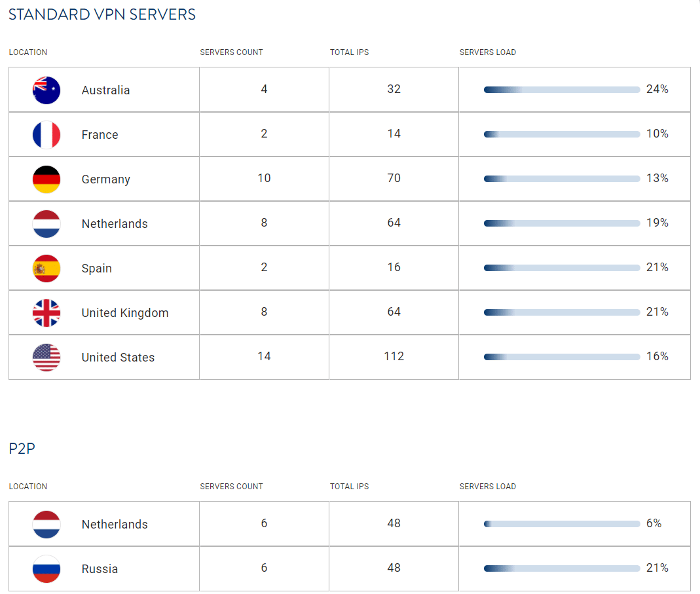Click the SERVERS LOAD header in P2P table

487,487
